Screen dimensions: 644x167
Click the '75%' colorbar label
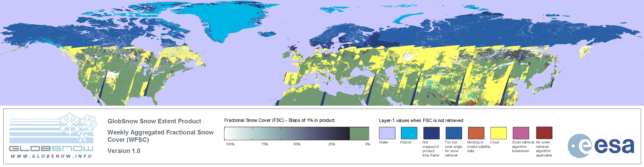265,144
